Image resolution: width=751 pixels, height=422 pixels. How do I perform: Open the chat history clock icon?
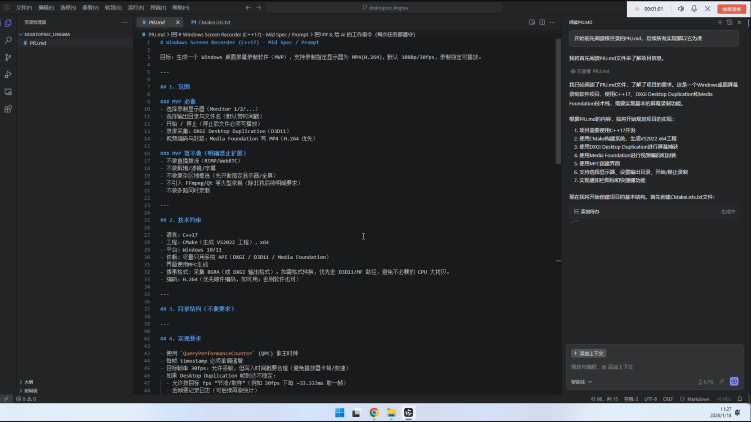click(x=729, y=23)
